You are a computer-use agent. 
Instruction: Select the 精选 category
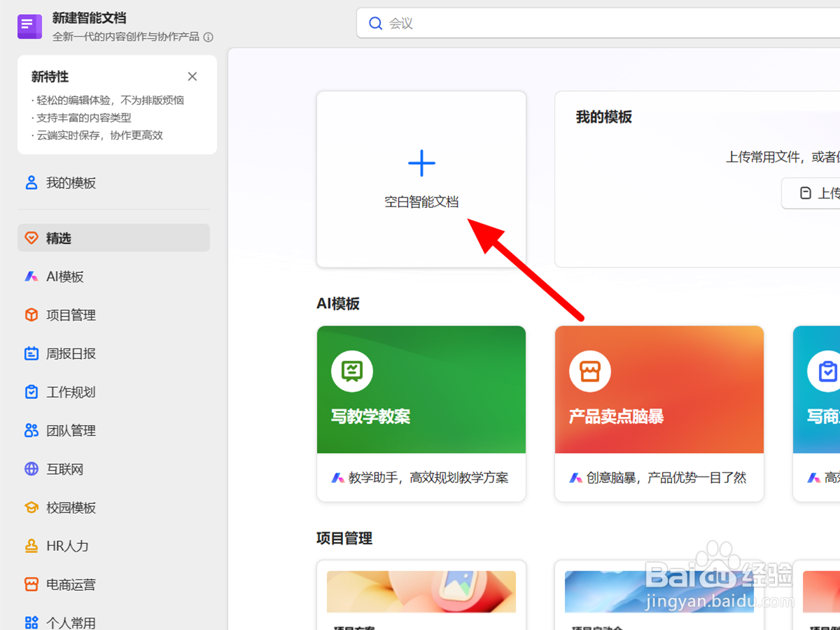pyautogui.click(x=113, y=238)
